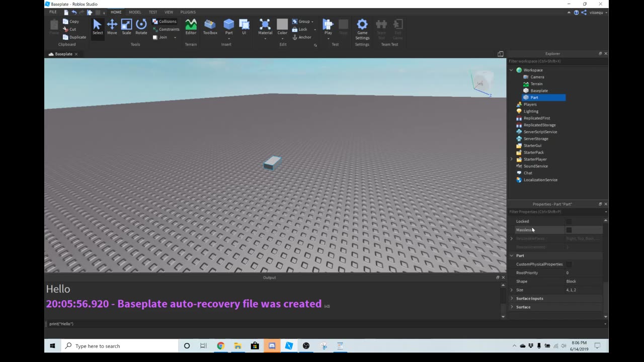This screenshot has height=362, width=644.
Task: Open Game Settings
Action: [x=362, y=29]
